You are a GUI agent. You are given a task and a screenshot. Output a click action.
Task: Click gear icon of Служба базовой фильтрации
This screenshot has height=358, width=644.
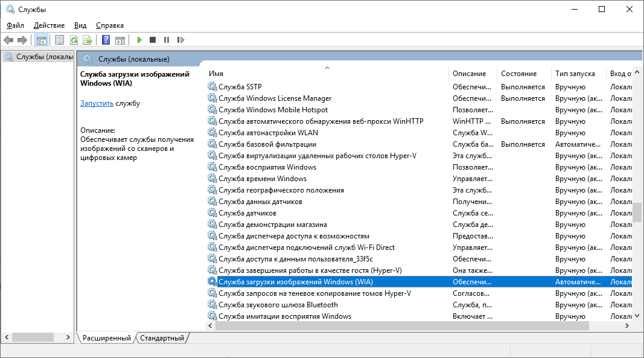[x=212, y=144]
